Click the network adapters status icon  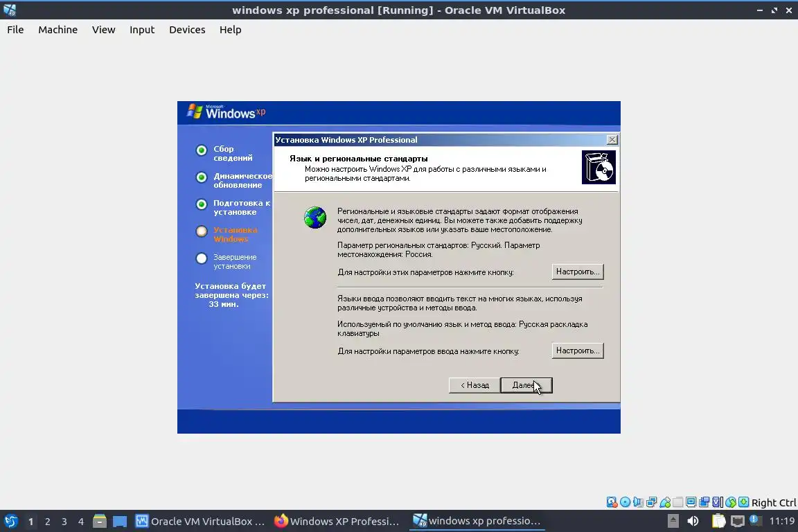pyautogui.click(x=651, y=502)
